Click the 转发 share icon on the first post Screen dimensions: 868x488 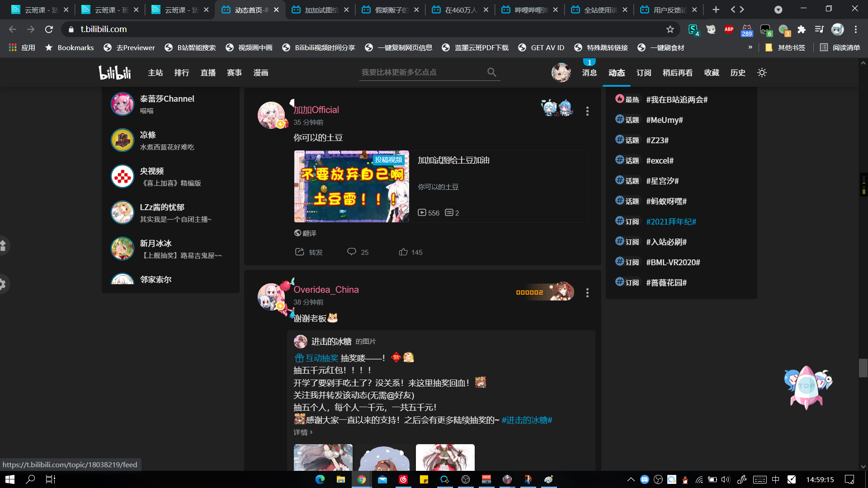pyautogui.click(x=299, y=252)
